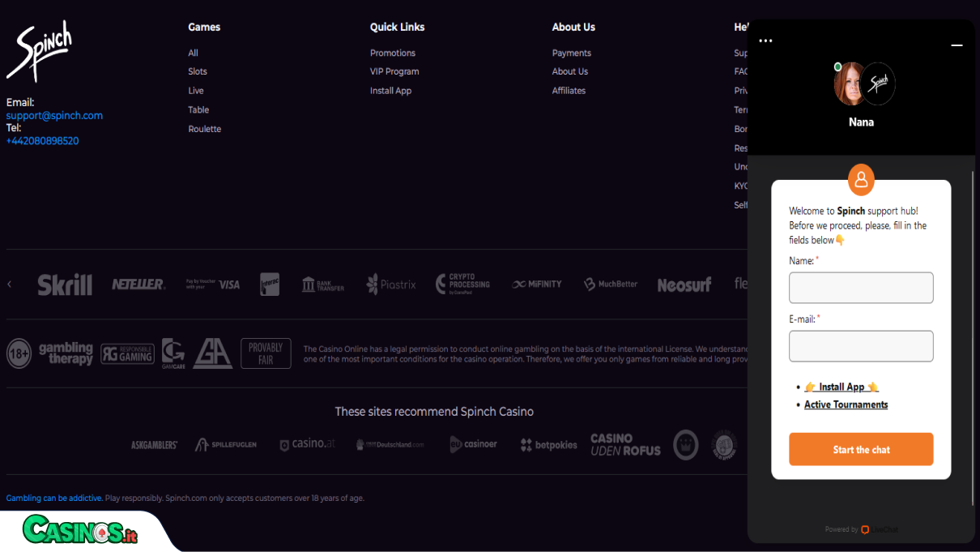Viewport: 980px width, 552px height.
Task: Open the Gambling Therapy badge
Action: (x=66, y=353)
